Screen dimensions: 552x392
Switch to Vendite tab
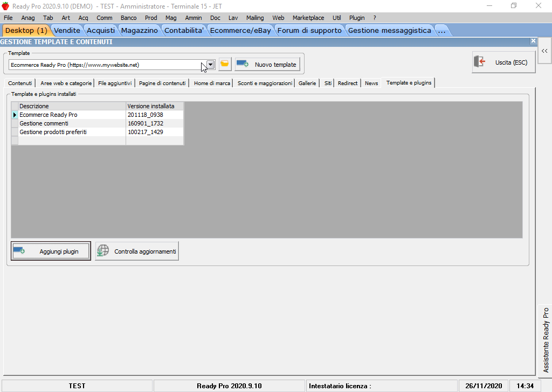coord(67,30)
